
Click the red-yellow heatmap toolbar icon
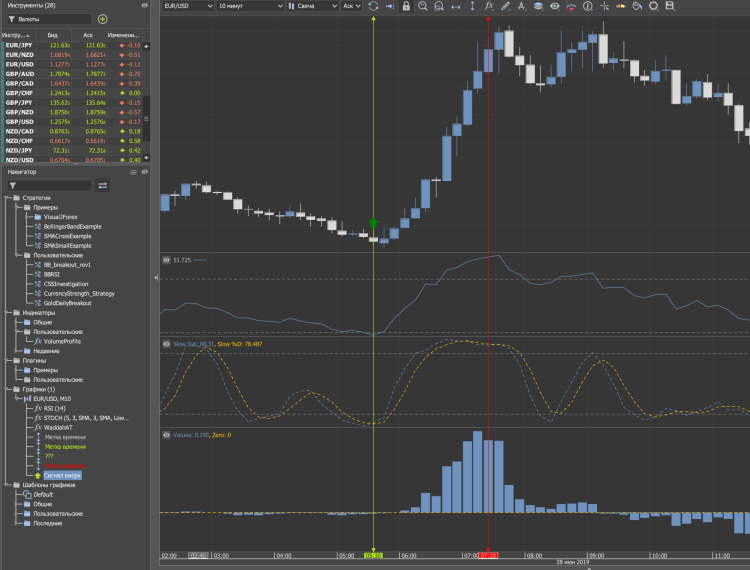tap(620, 6)
